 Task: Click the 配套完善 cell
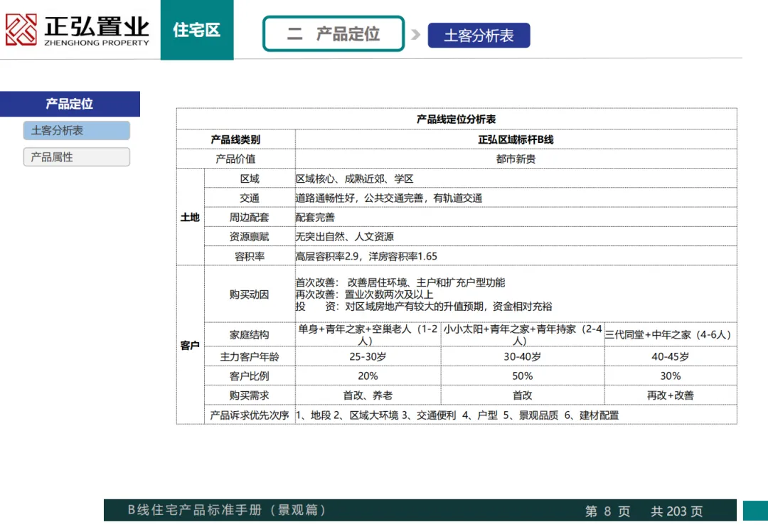[516, 217]
